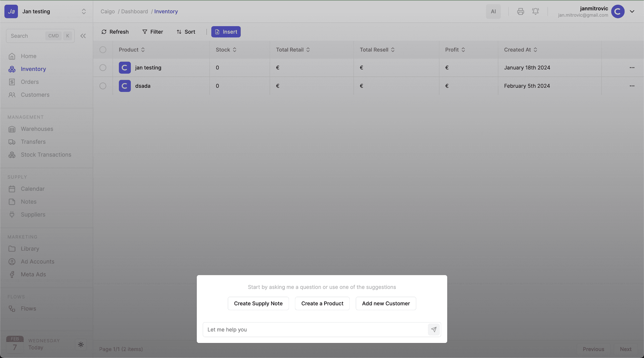Collapse the sidebar with double chevron
644x358 pixels.
pos(83,36)
